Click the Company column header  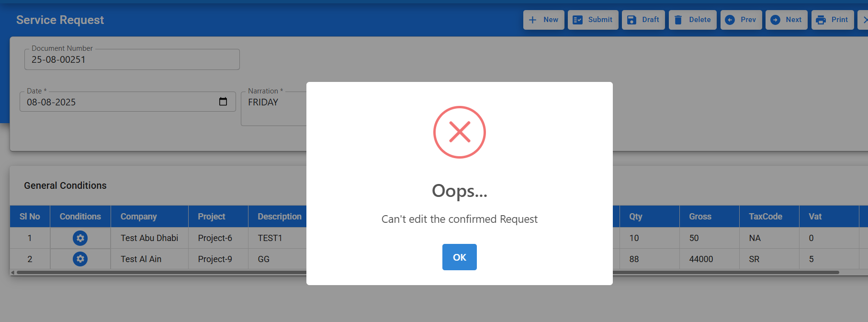coord(139,217)
